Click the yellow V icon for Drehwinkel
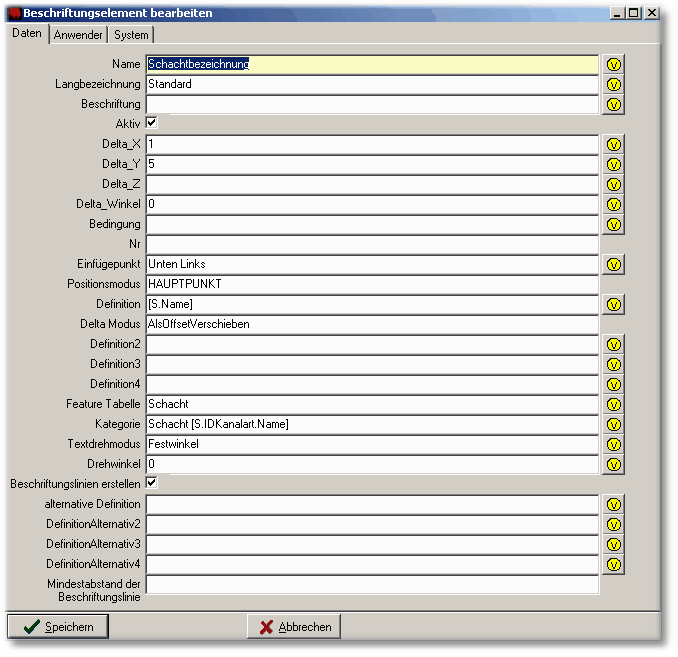 (x=614, y=464)
